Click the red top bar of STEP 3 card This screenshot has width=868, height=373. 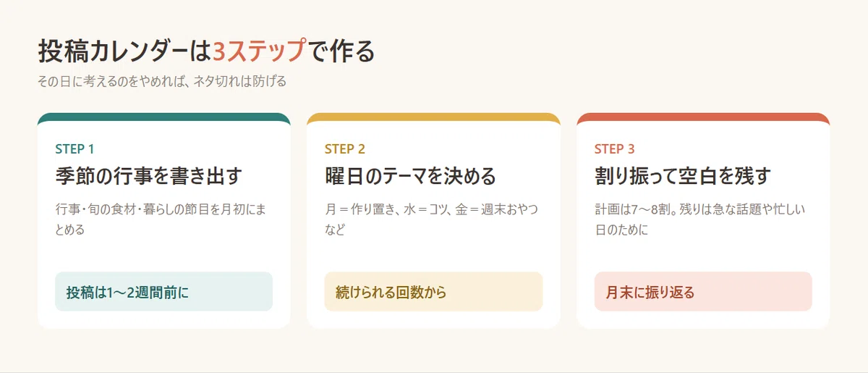point(703,117)
